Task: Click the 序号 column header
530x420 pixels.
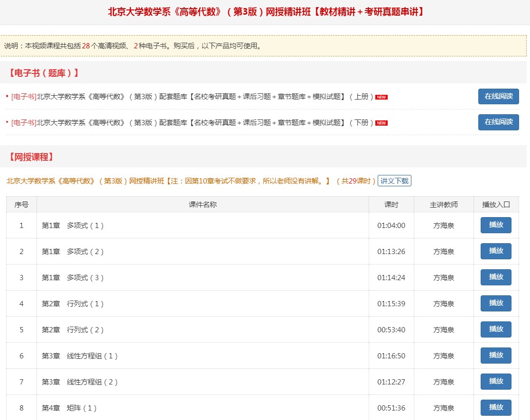Action: [x=21, y=205]
